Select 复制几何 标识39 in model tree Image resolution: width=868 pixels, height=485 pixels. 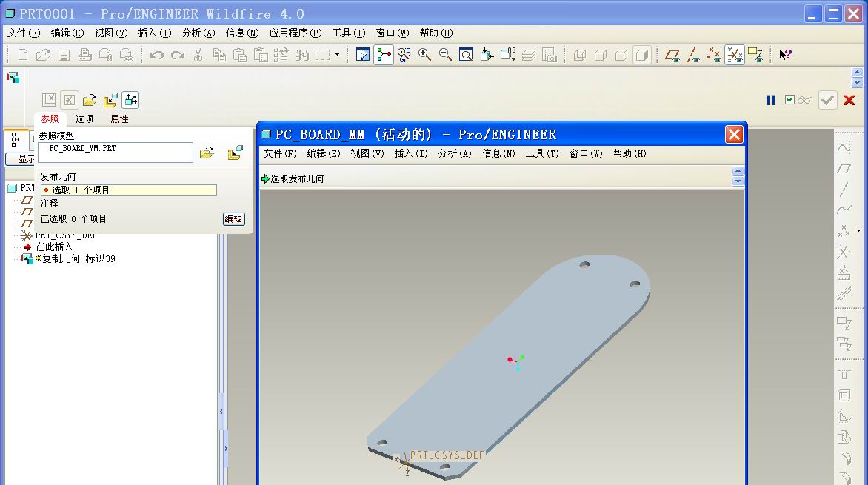(78, 258)
